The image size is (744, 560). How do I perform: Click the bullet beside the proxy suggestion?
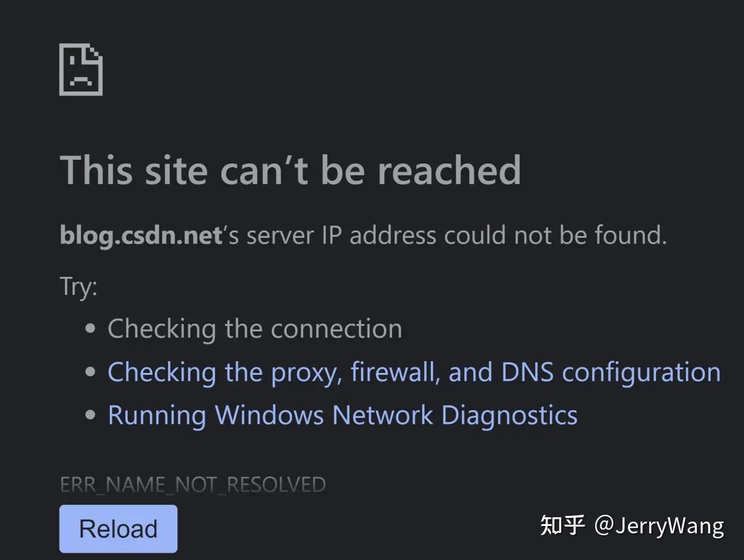tap(92, 370)
